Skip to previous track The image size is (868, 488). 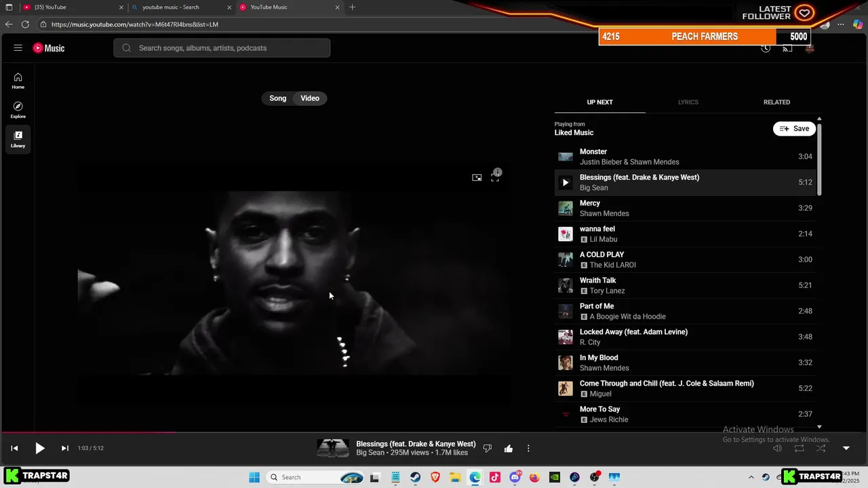pos(14,448)
